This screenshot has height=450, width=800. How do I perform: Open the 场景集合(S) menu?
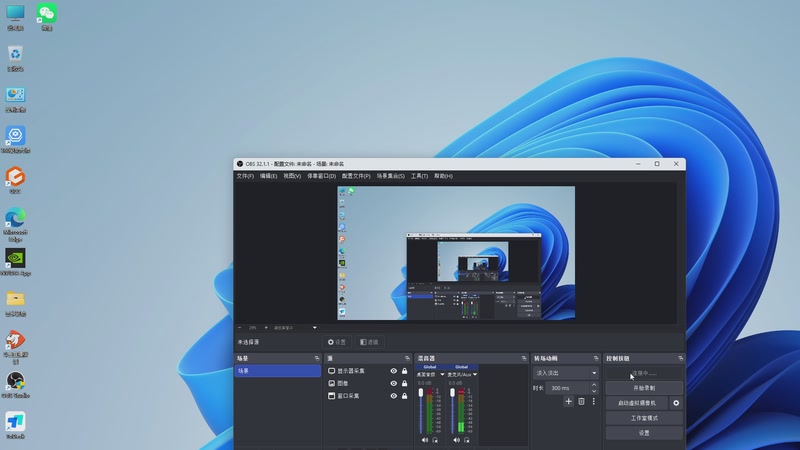pyautogui.click(x=391, y=176)
